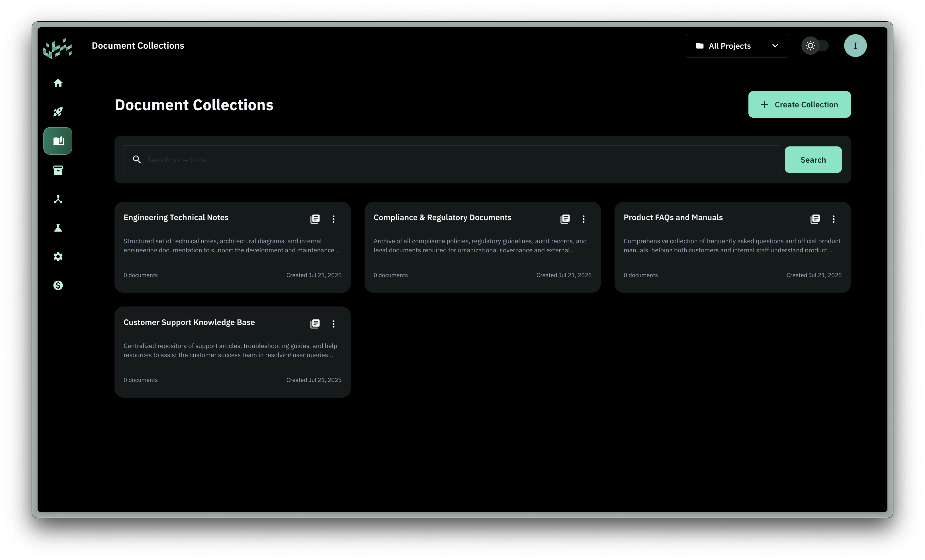Click 'Created Jul 21, 2025' on Product FAQs card
Viewport: 925px width, 560px height.
tap(814, 275)
